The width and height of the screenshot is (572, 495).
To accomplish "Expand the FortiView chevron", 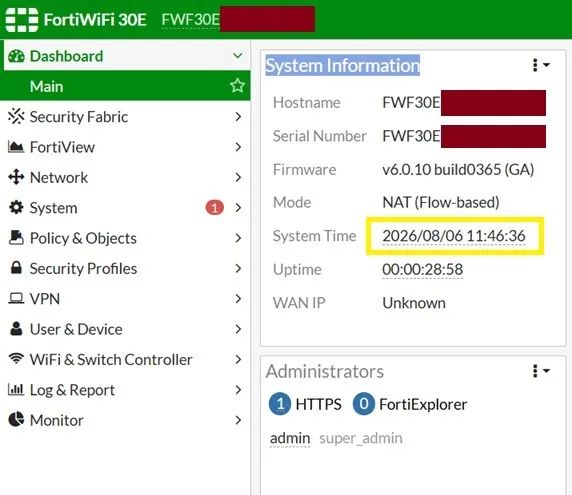I will (x=239, y=147).
